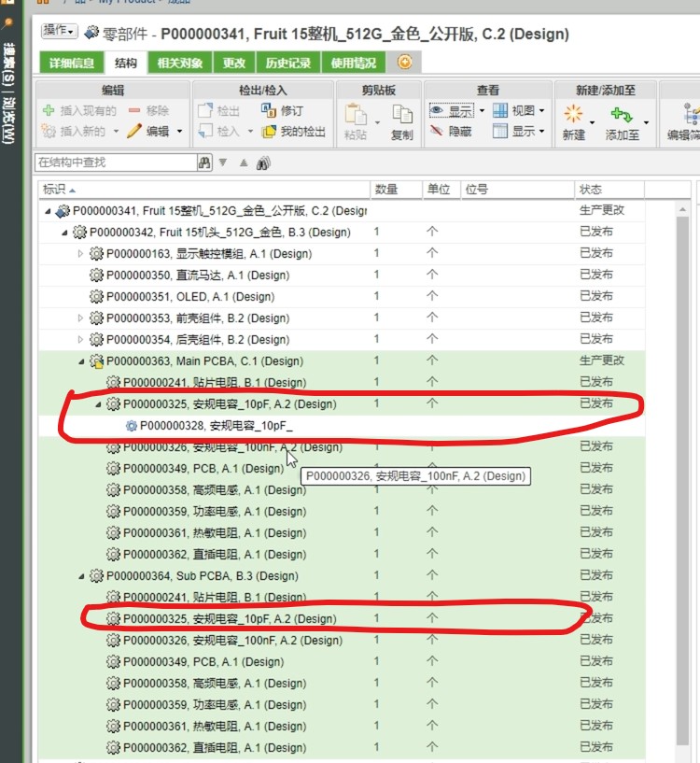The image size is (700, 763).
Task: Expand the P000000354 后壳组件 node
Action: pos(81,340)
